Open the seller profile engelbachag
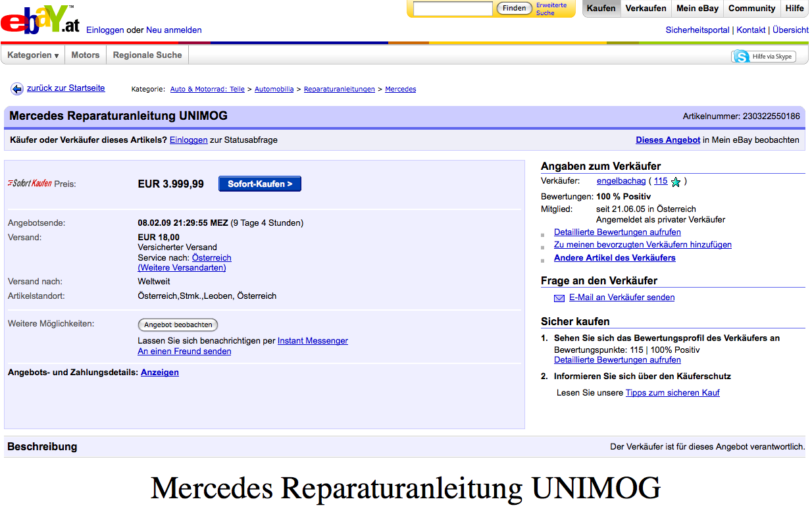 (621, 180)
